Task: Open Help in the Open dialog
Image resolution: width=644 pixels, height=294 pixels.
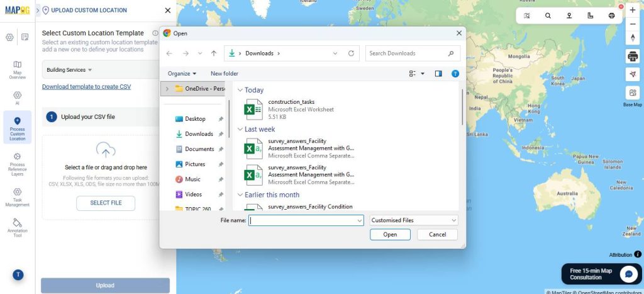Action: click(x=455, y=74)
